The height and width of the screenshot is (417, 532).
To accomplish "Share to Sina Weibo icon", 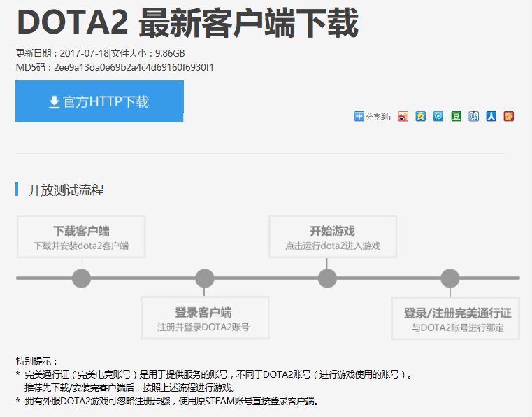I will coord(403,116).
